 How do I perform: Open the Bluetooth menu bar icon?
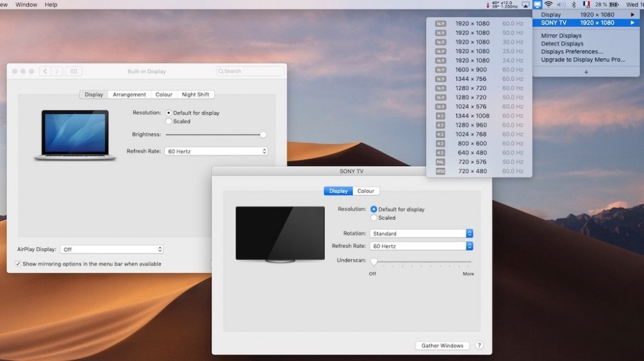click(573, 5)
